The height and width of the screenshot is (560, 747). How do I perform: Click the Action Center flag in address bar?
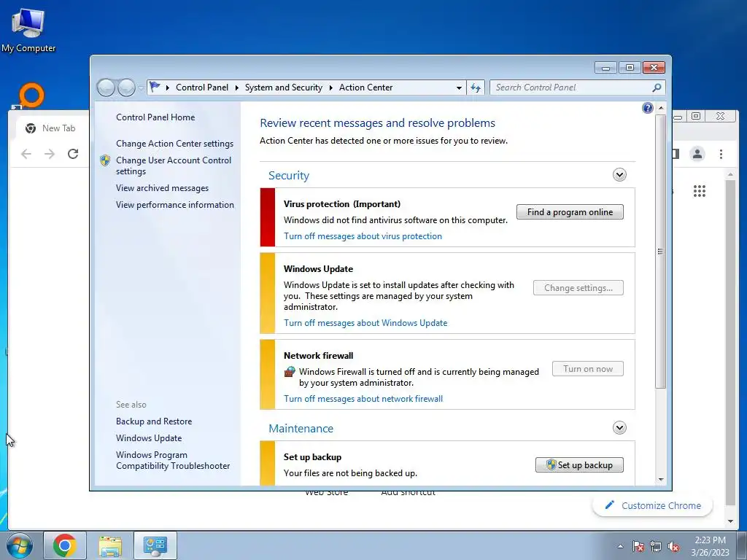point(155,87)
